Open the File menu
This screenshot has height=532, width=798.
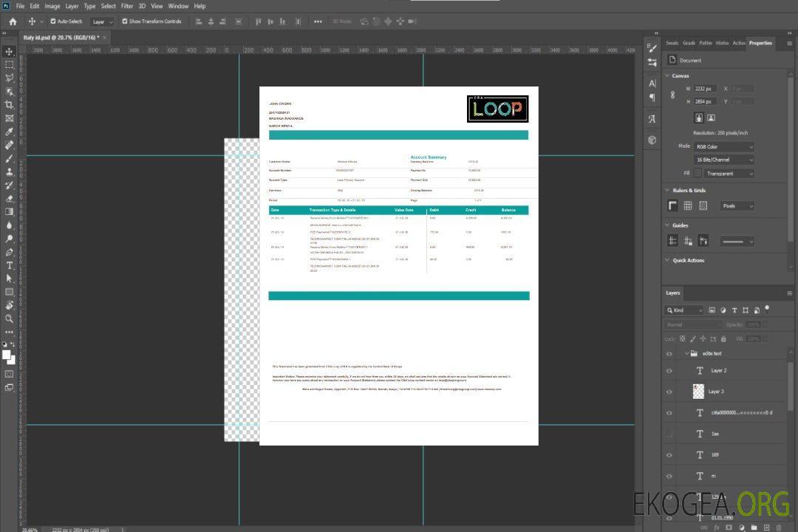tap(21, 6)
